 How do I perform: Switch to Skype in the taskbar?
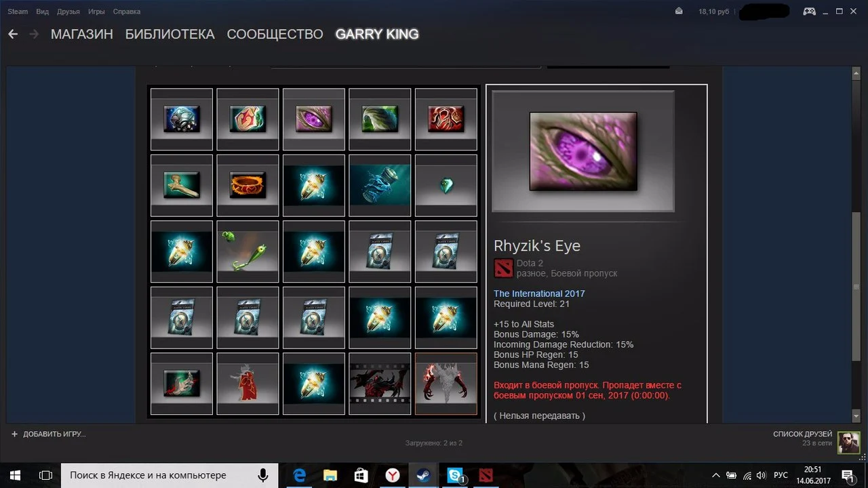point(455,475)
